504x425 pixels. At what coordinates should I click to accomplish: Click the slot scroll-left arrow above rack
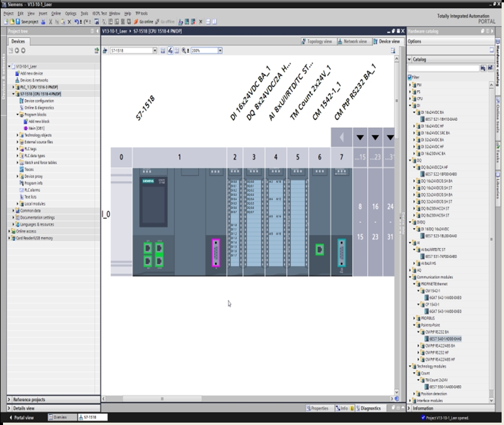[x=341, y=137]
